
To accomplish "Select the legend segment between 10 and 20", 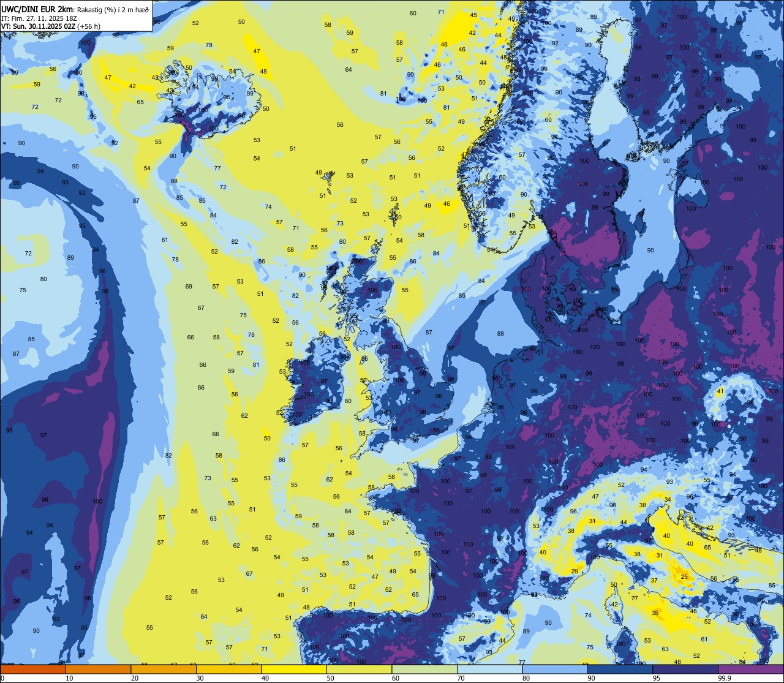I will pyautogui.click(x=99, y=669).
